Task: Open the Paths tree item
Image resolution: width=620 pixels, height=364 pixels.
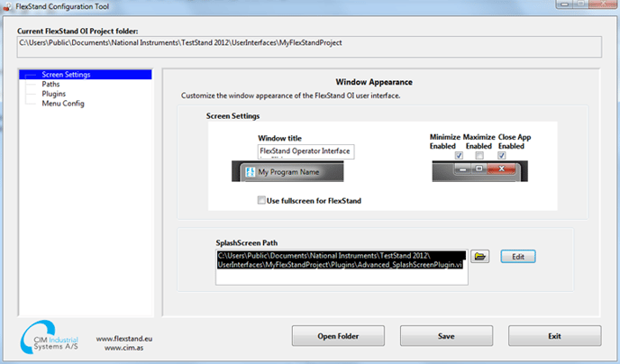Action: [50, 84]
